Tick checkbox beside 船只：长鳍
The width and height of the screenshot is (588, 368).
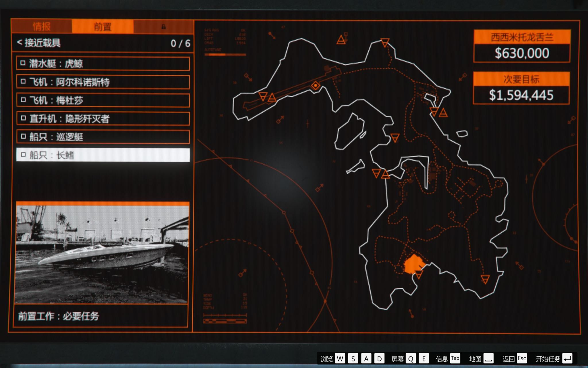coord(23,155)
